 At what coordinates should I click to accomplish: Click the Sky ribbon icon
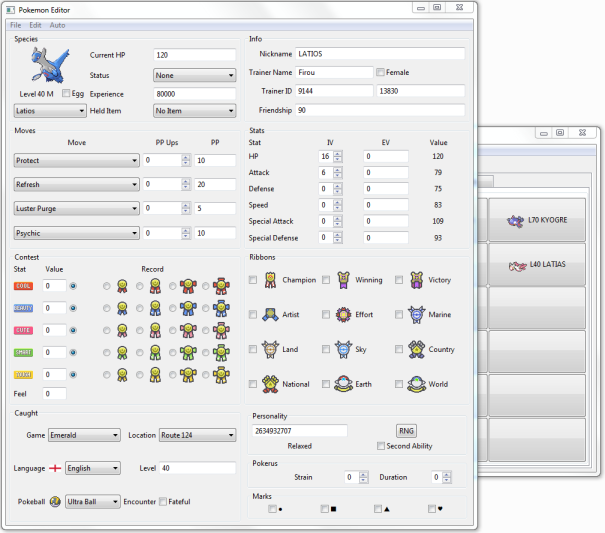point(343,350)
